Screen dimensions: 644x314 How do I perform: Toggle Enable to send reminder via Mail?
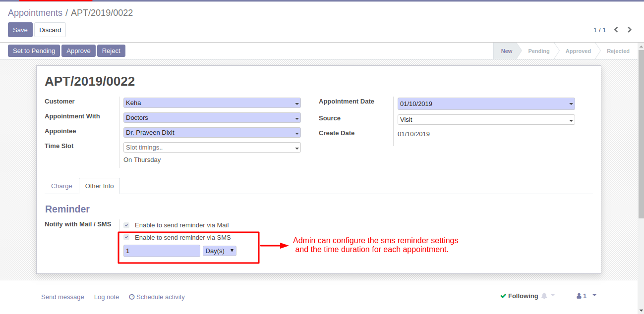click(x=126, y=225)
